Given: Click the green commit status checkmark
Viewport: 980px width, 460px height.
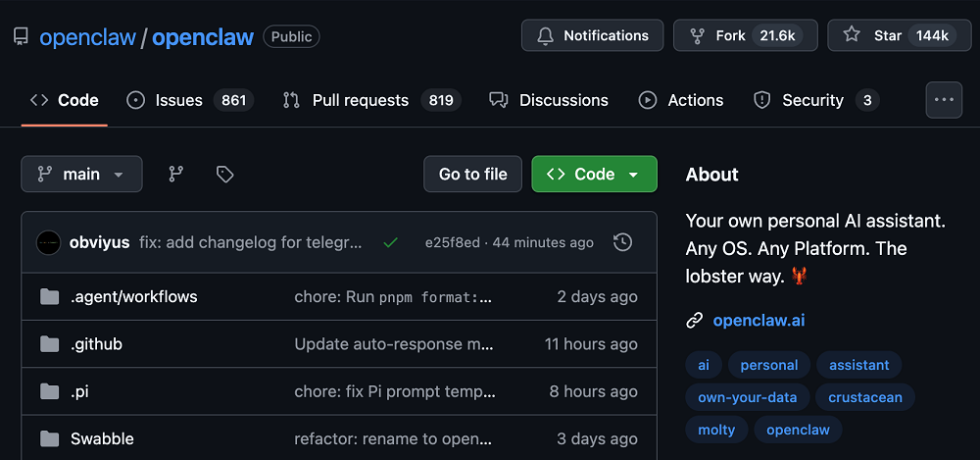Looking at the screenshot, I should pos(391,242).
